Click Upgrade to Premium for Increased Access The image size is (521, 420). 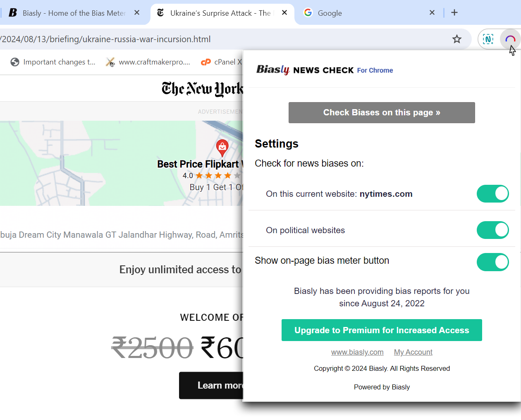[381, 330]
